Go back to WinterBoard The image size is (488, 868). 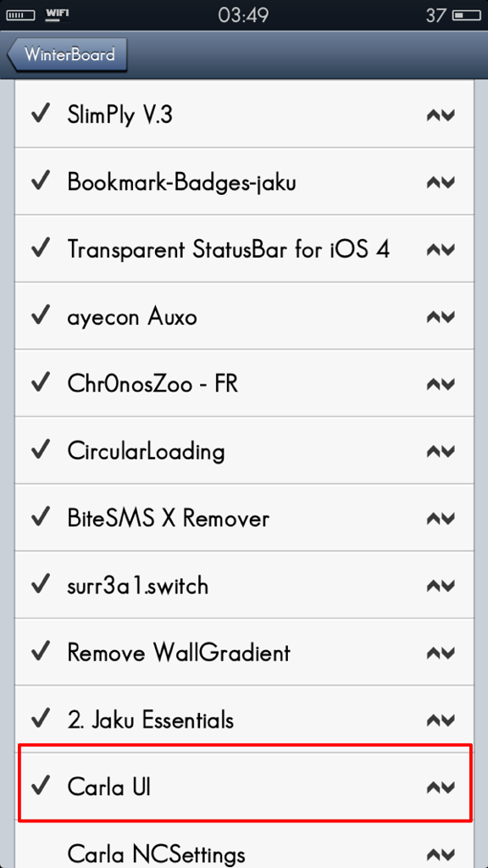[x=67, y=55]
